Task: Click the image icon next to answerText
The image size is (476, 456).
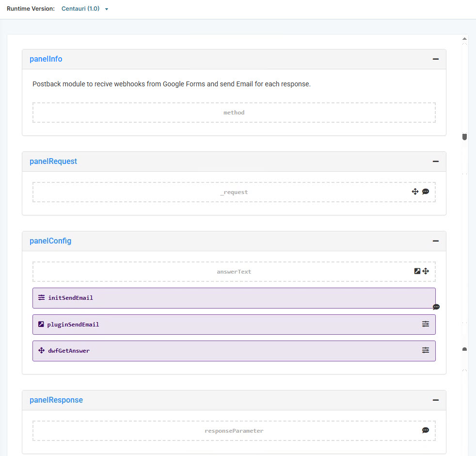Action: click(x=417, y=271)
